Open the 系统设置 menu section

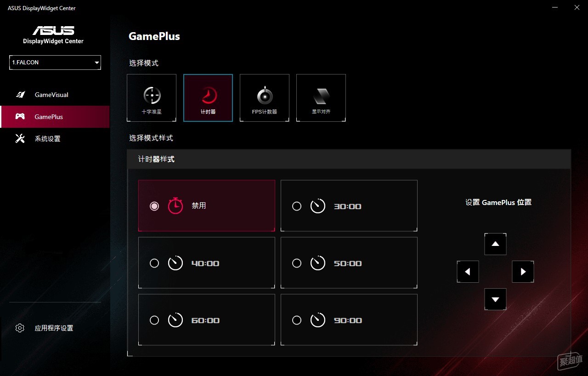[x=55, y=138]
